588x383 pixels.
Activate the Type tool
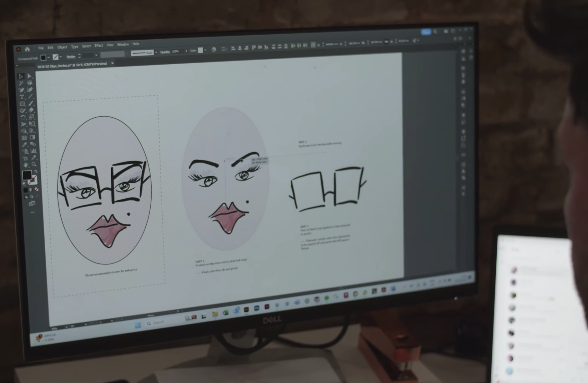[x=22, y=97]
